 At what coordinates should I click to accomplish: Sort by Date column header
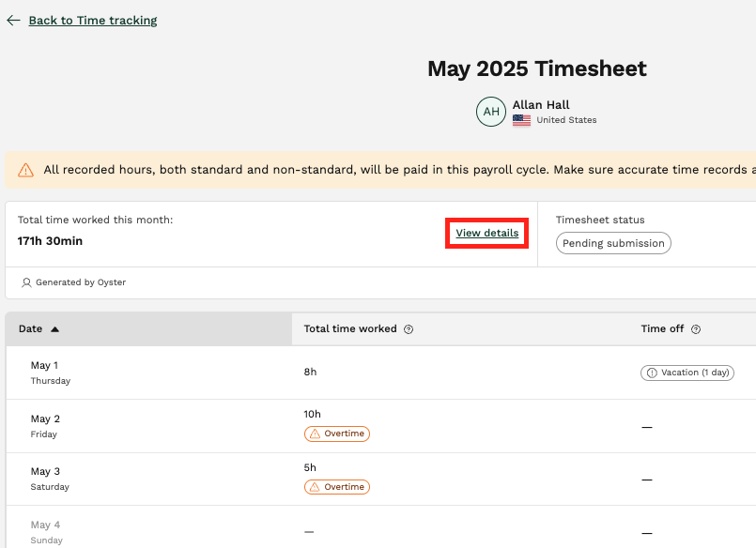148,329
